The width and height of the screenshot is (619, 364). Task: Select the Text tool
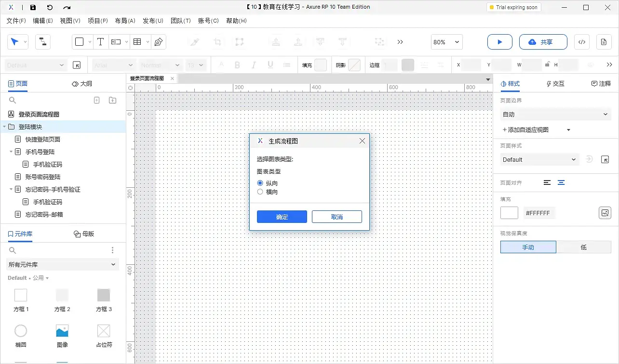coord(100,41)
